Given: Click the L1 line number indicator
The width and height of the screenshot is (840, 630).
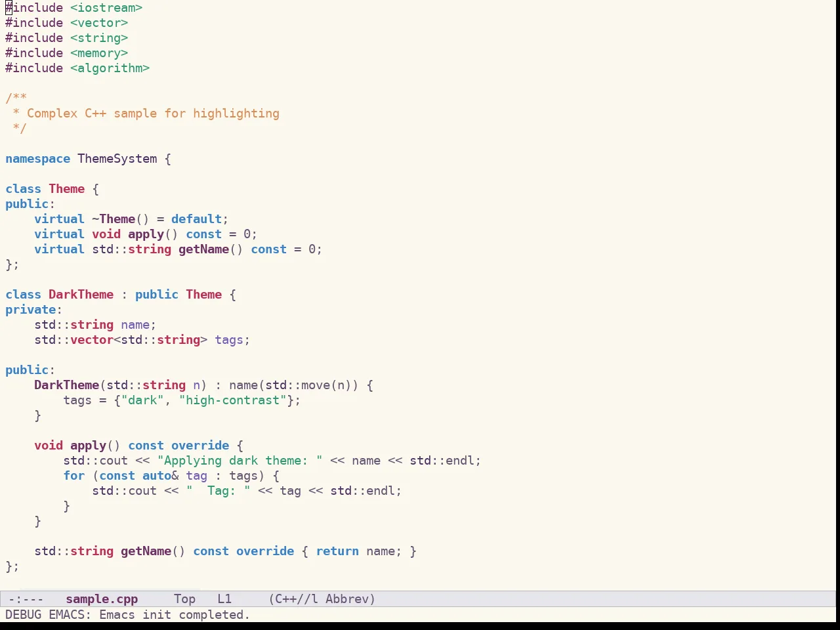Looking at the screenshot, I should click(x=224, y=599).
